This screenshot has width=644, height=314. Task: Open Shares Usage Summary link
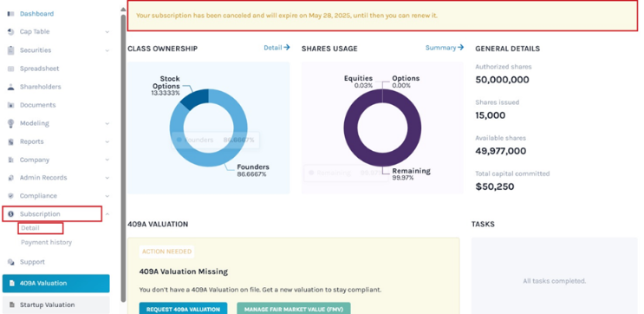[x=445, y=47]
